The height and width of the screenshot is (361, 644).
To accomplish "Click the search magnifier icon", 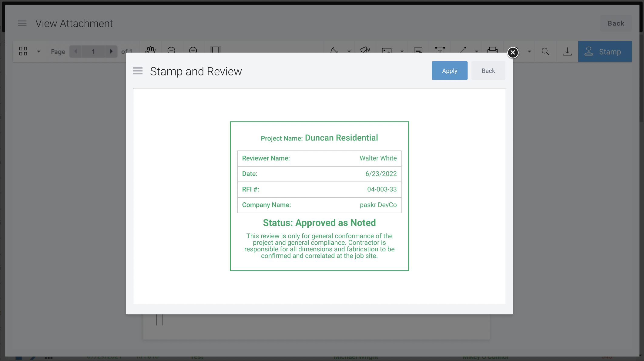I will click(x=545, y=51).
